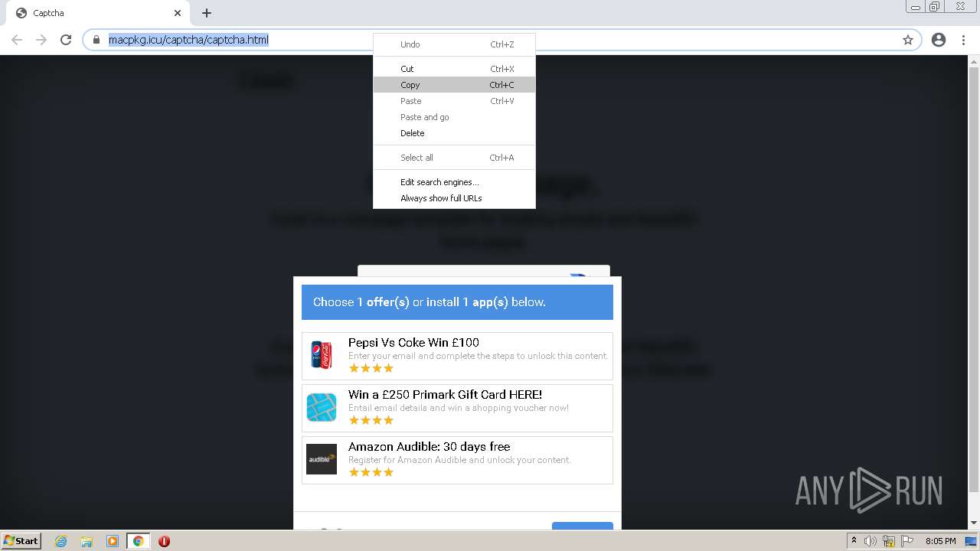Open the Chrome profile avatar icon

[x=939, y=40]
